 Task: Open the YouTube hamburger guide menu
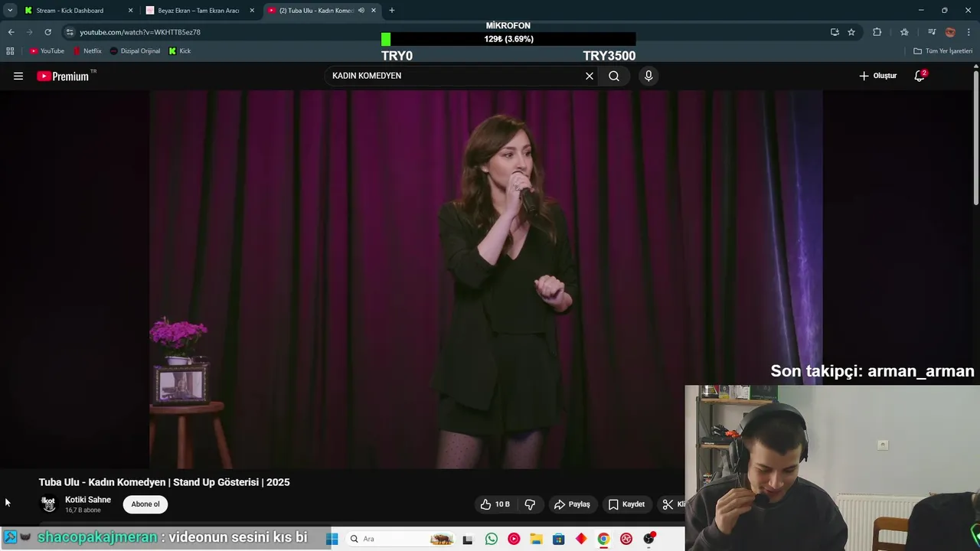pyautogui.click(x=18, y=76)
